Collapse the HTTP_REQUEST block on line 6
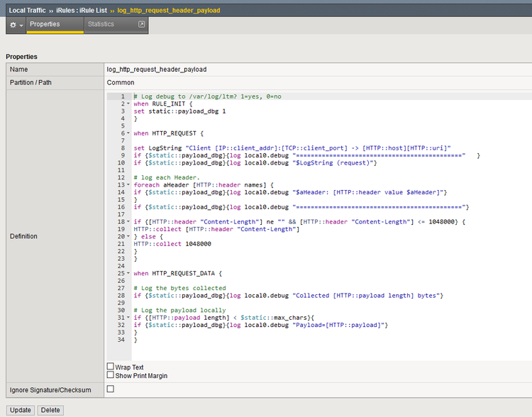The width and height of the screenshot is (532, 417). coord(128,133)
